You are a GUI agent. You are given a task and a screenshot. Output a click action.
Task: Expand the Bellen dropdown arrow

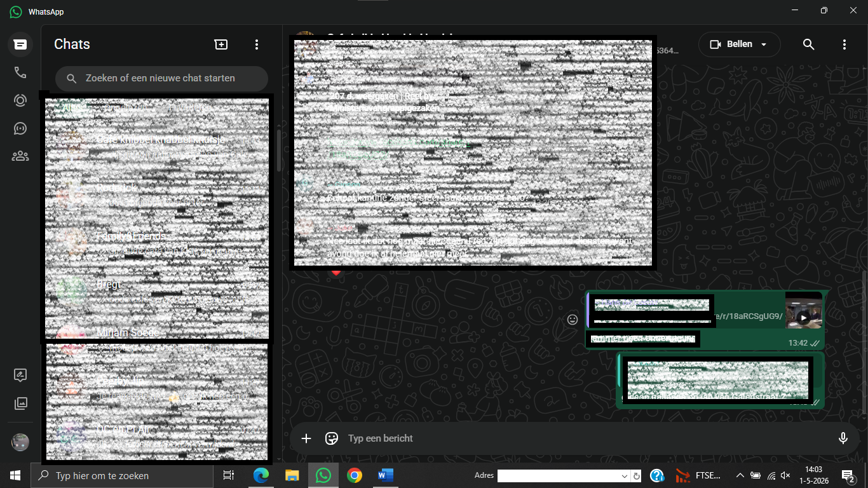764,44
